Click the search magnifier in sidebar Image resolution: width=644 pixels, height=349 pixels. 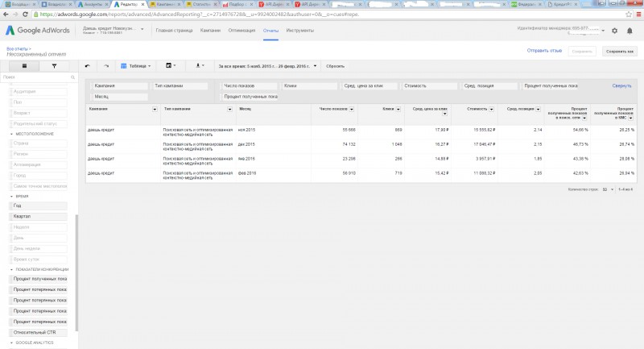(x=72, y=77)
